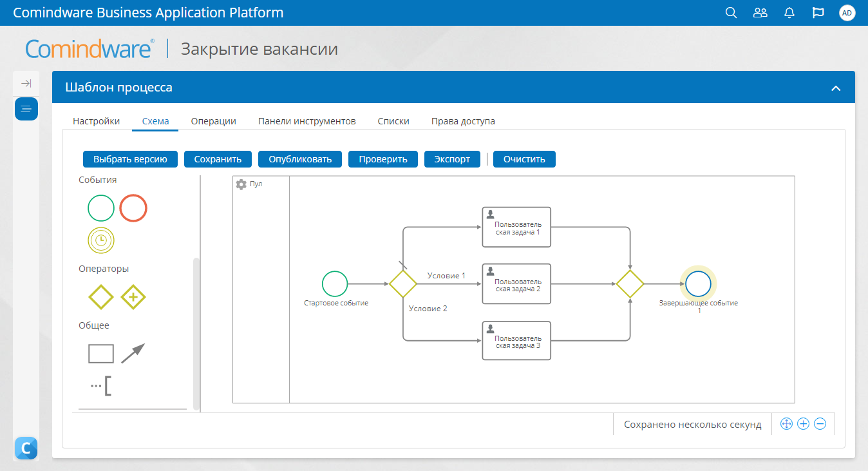Open the notifications bell
The image size is (868, 471).
789,13
